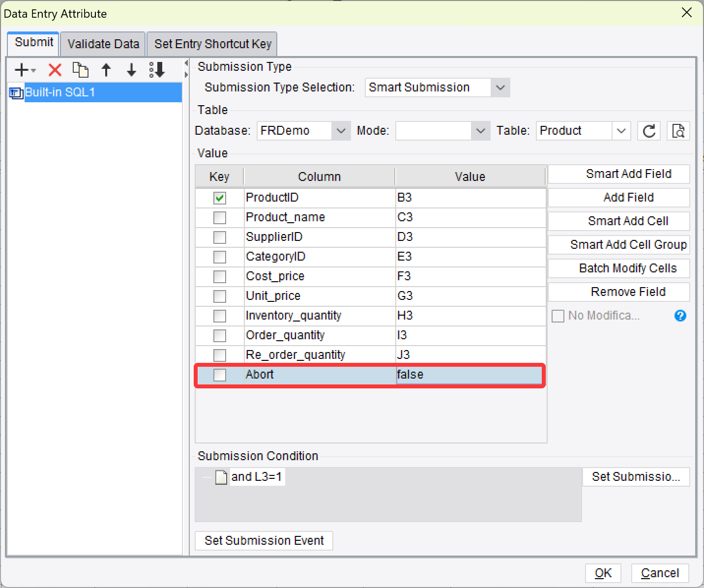Copy the submission using the duplicate icon
The height and width of the screenshot is (588, 704).
tap(80, 70)
